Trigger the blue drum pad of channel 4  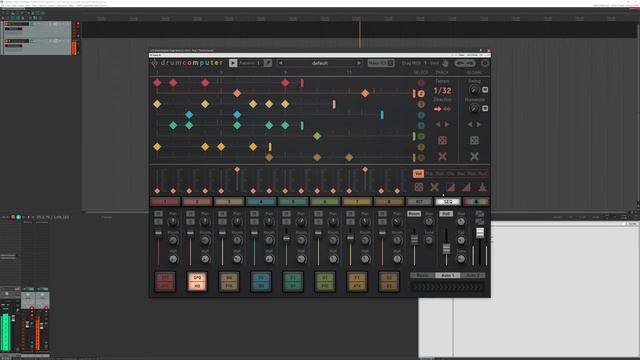261,282
